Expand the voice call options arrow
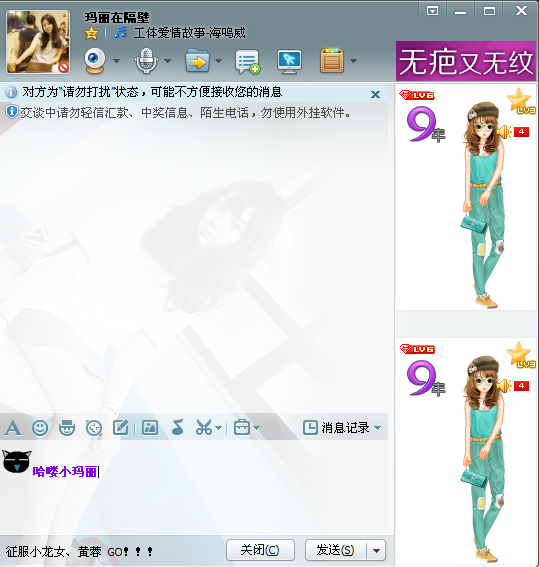Image resolution: width=539 pixels, height=567 pixels. click(167, 61)
